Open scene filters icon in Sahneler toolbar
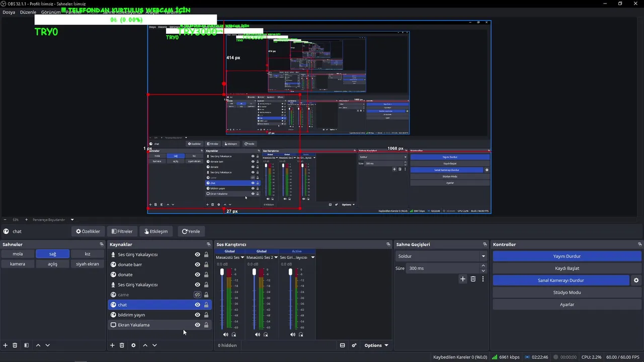Image resolution: width=644 pixels, height=362 pixels. [26, 345]
